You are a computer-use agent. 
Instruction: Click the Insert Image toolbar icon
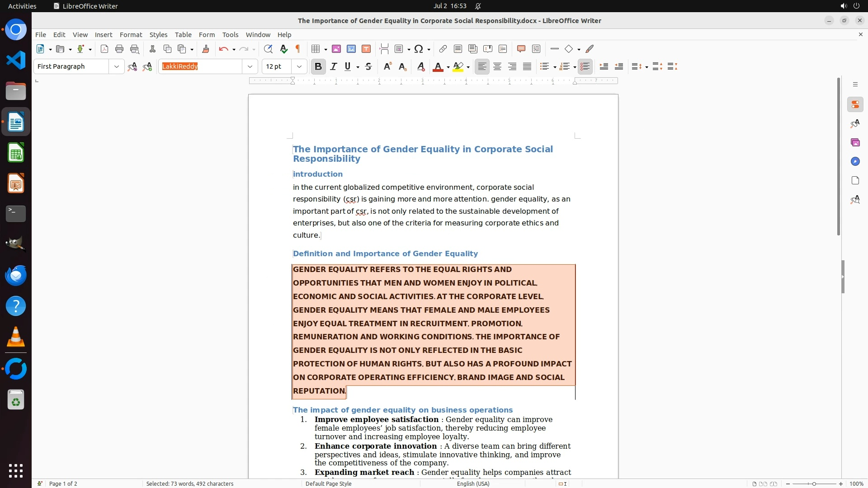click(336, 49)
